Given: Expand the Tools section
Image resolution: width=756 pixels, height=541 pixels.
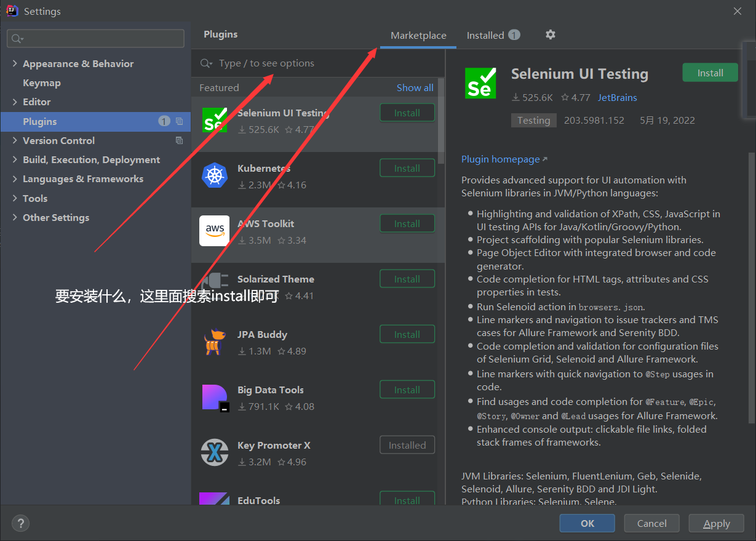Looking at the screenshot, I should pyautogui.click(x=15, y=198).
